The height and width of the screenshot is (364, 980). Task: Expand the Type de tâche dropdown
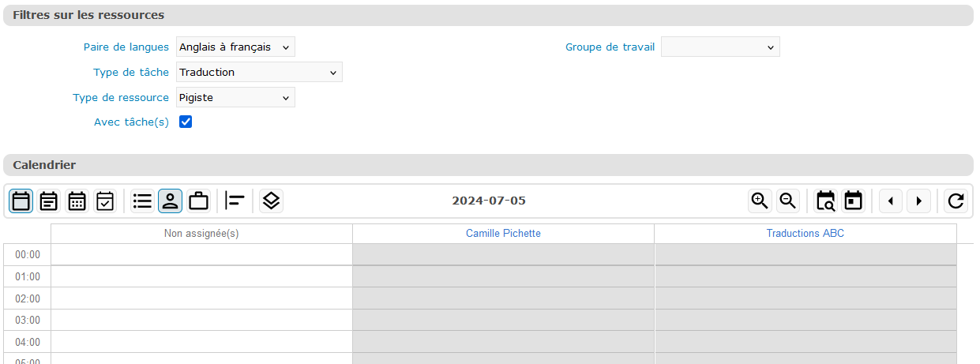[259, 73]
